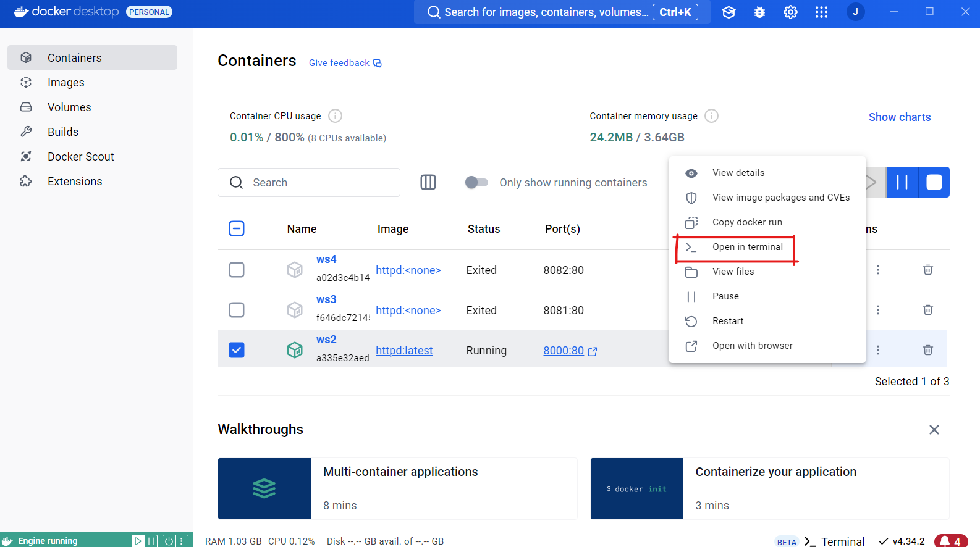Stop selected containers with the blue stop button
The image size is (980, 547).
[x=934, y=182]
